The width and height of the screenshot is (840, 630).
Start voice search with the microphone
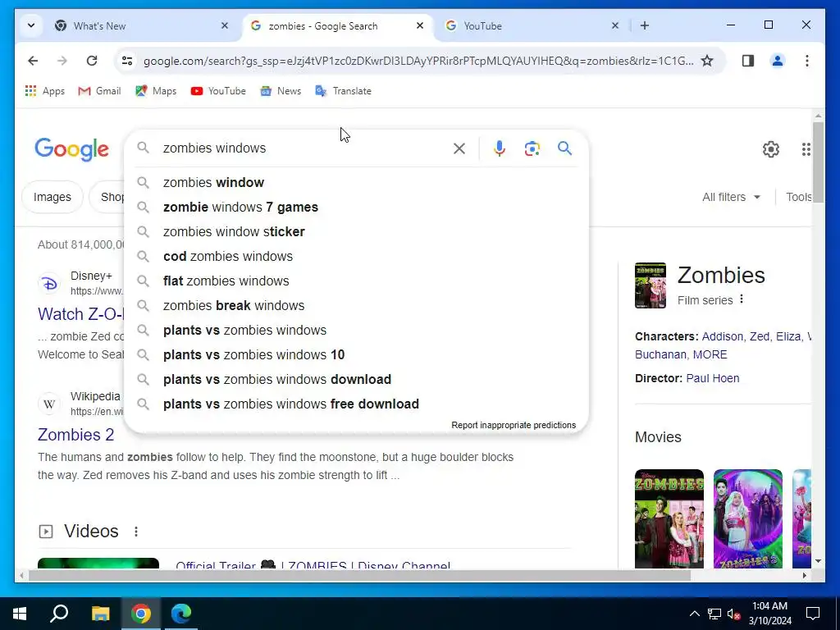[500, 148]
